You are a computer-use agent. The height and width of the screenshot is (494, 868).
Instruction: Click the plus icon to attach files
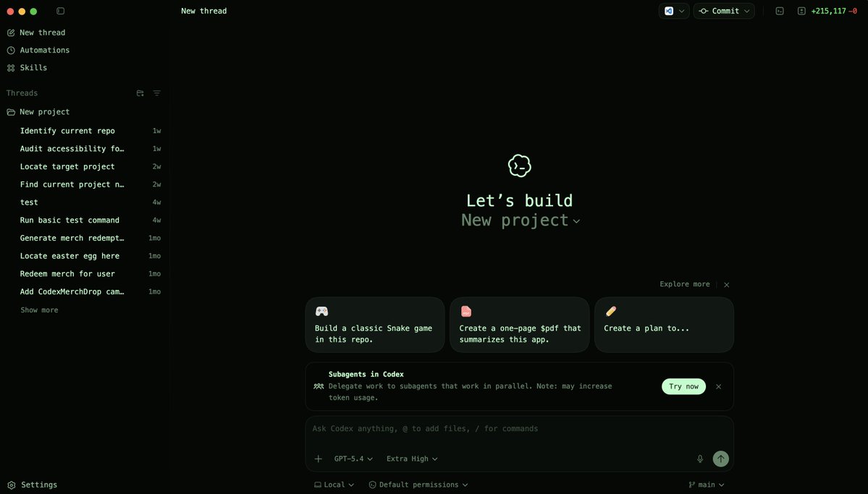pos(318,459)
